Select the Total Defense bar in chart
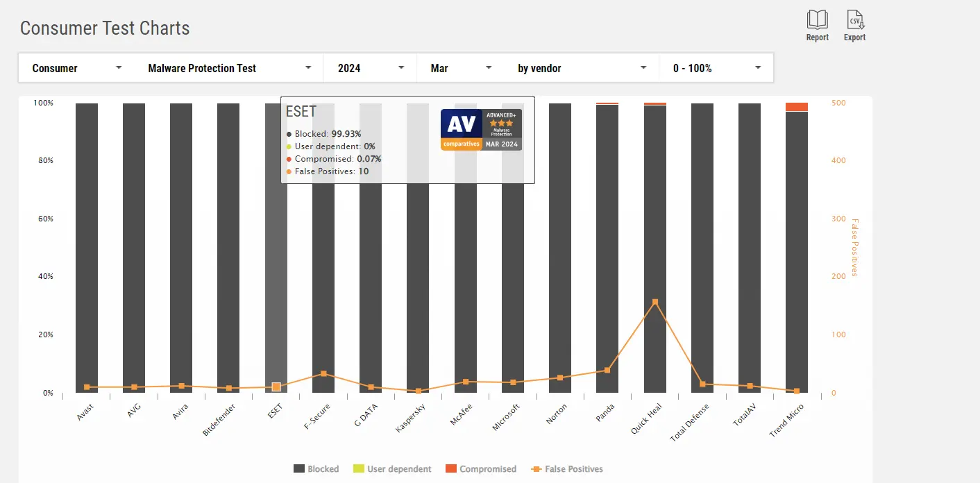Viewport: 980px width, 483px height. coord(702,248)
